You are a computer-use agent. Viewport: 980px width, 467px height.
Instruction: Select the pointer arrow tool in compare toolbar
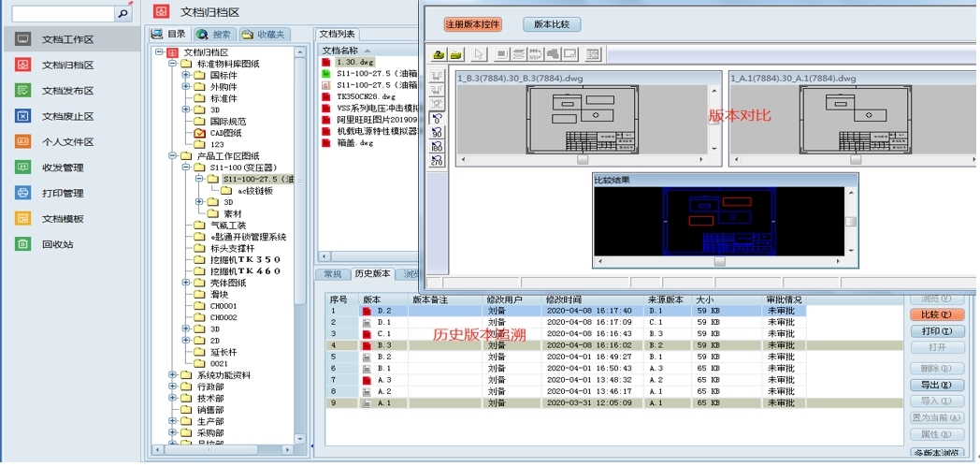tap(480, 54)
